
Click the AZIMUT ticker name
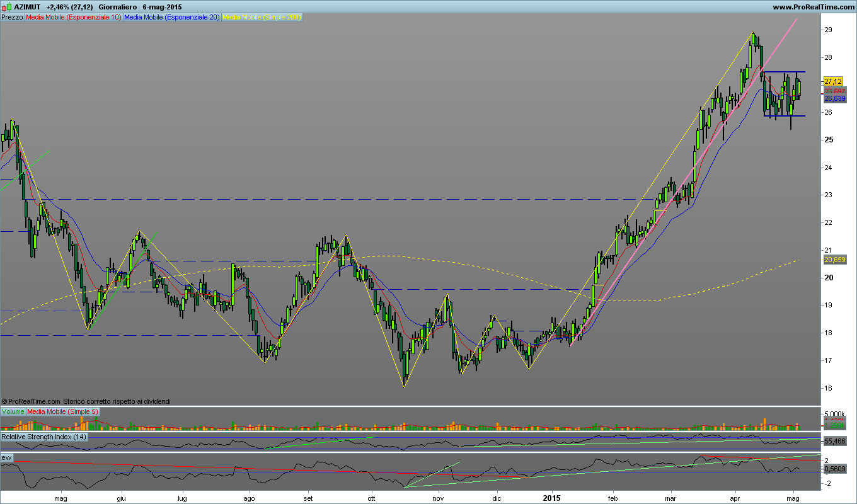27,7
